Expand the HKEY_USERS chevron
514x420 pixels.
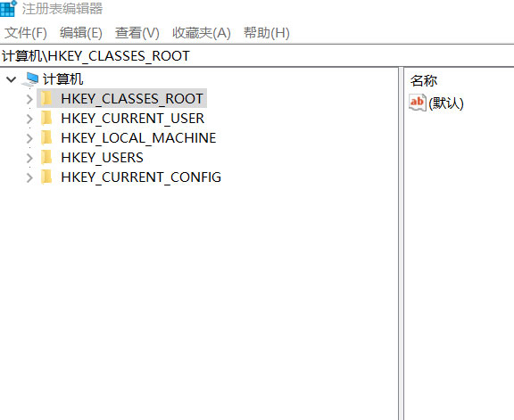pos(29,158)
